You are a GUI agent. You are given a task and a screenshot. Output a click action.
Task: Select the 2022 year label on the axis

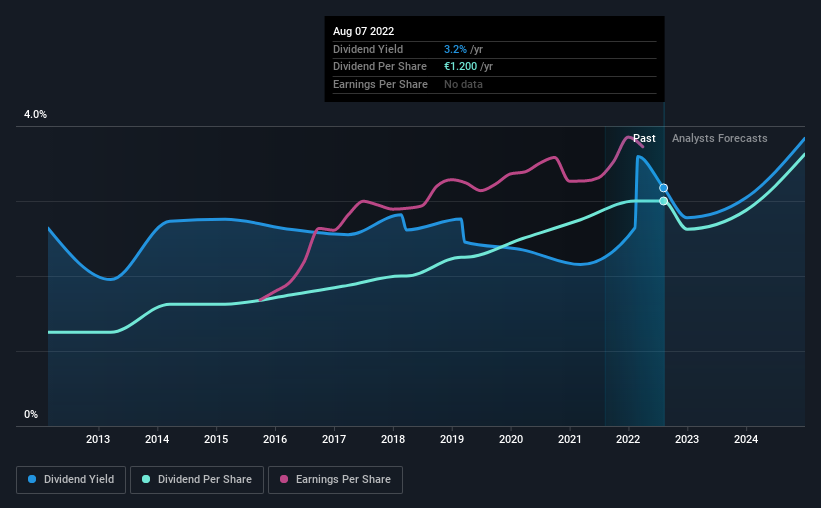coord(628,439)
